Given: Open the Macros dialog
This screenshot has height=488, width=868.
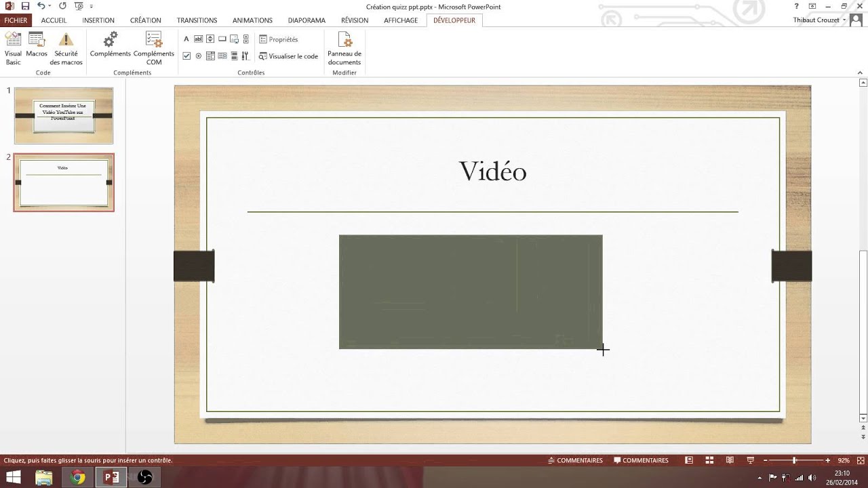Looking at the screenshot, I should (x=37, y=44).
